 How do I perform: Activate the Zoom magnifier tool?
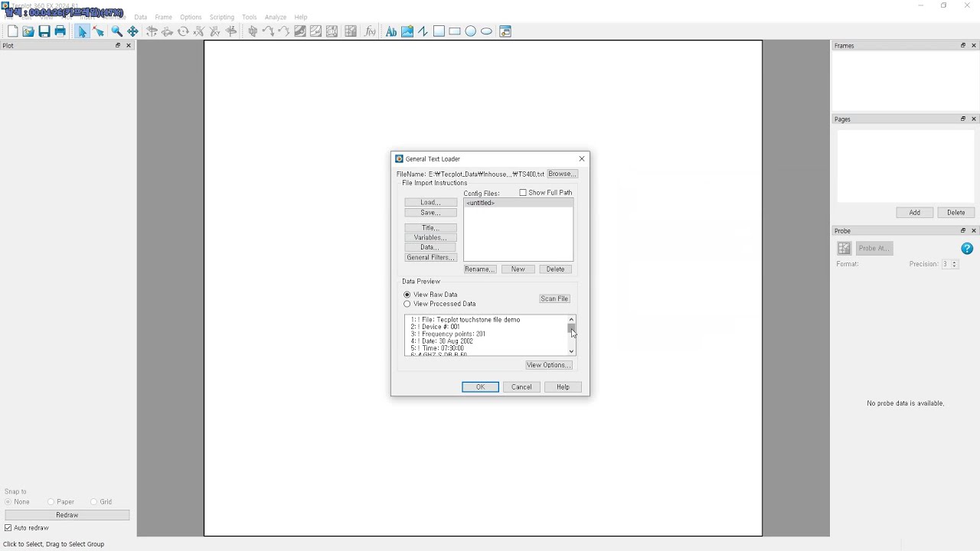tap(116, 31)
